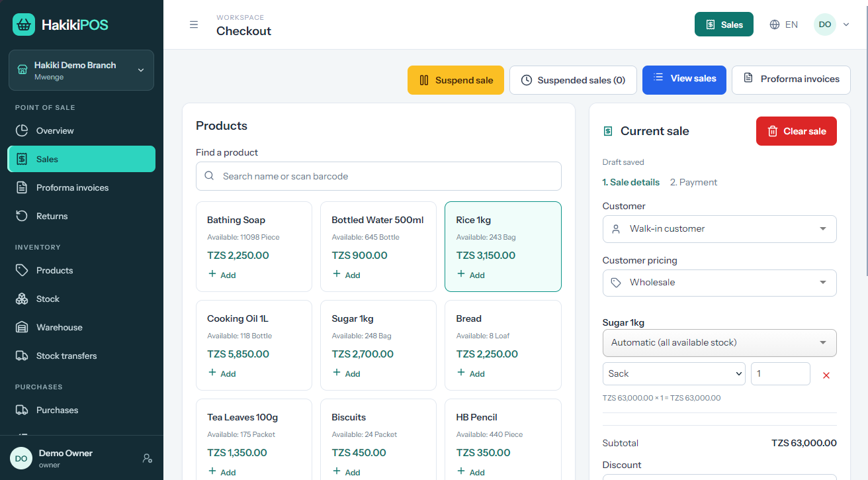Open the Wholesale customer pricing dropdown
Image resolution: width=868 pixels, height=480 pixels.
[719, 283]
